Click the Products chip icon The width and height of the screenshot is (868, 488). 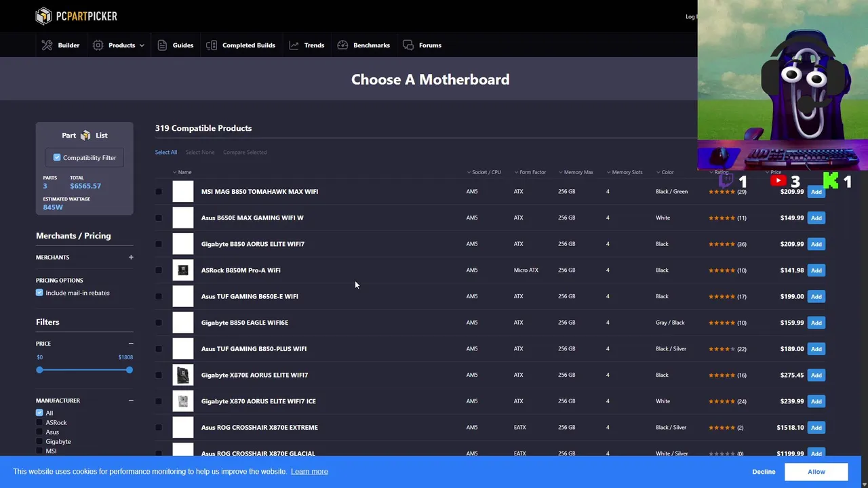coord(98,45)
